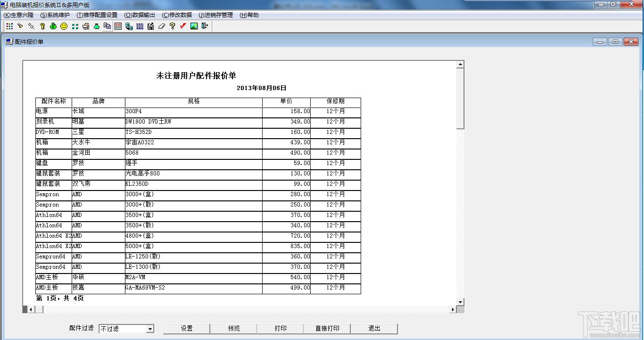Click the red-and-green spreadsheet table icon
The image size is (644, 340).
118,26
